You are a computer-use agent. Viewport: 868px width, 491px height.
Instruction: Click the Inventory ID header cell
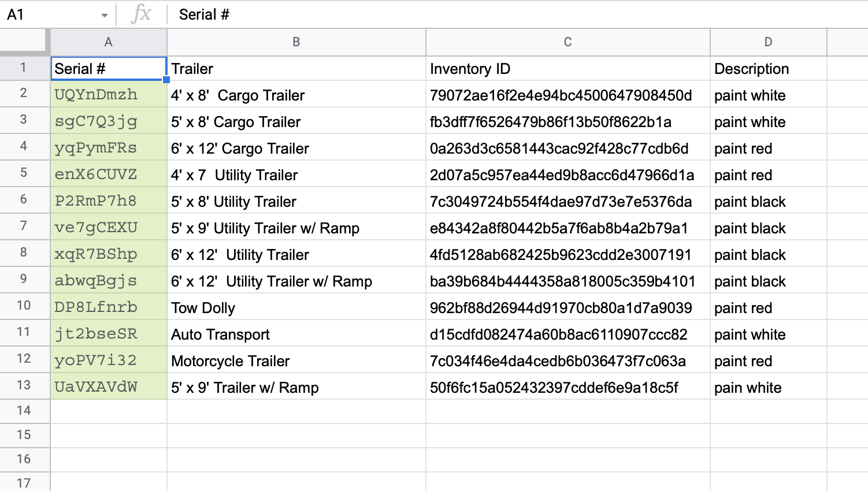coord(567,69)
